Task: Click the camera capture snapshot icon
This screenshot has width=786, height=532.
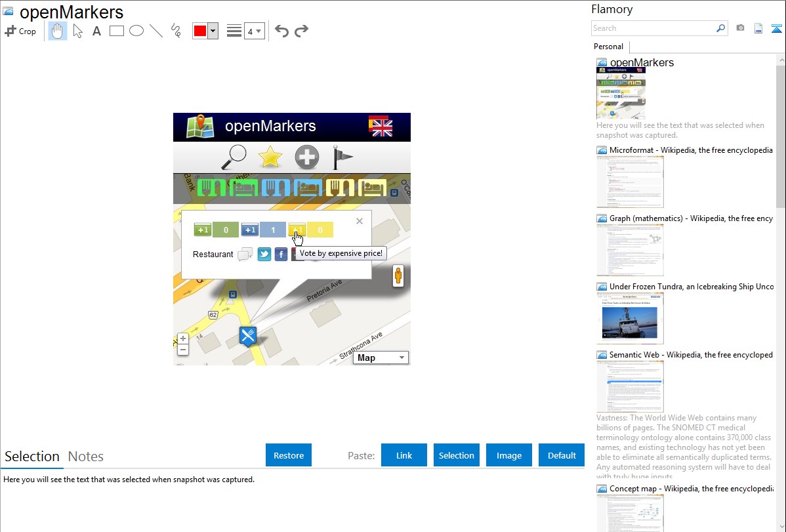Action: coord(740,28)
